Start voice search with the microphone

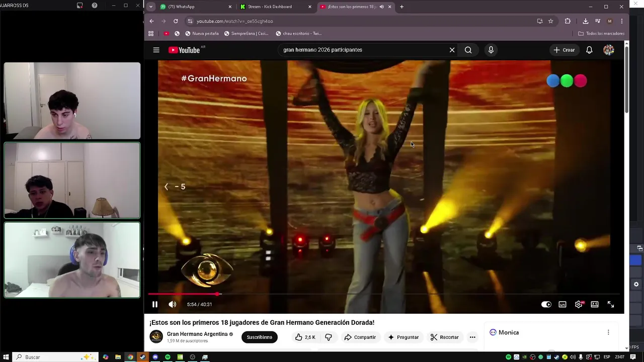tap(491, 50)
